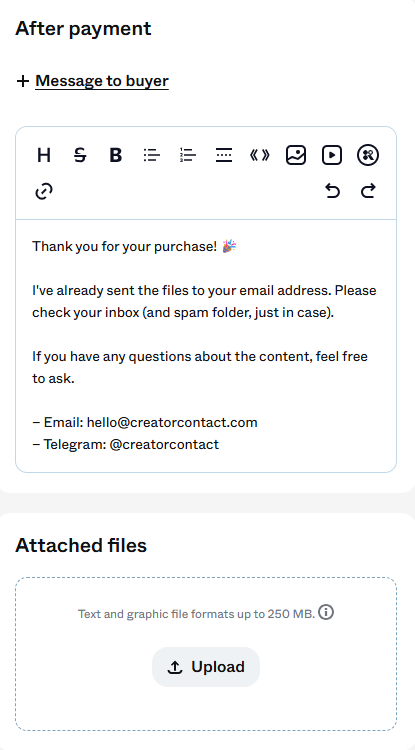Embed a video in message
Screen dimensions: 415x750
(332, 155)
